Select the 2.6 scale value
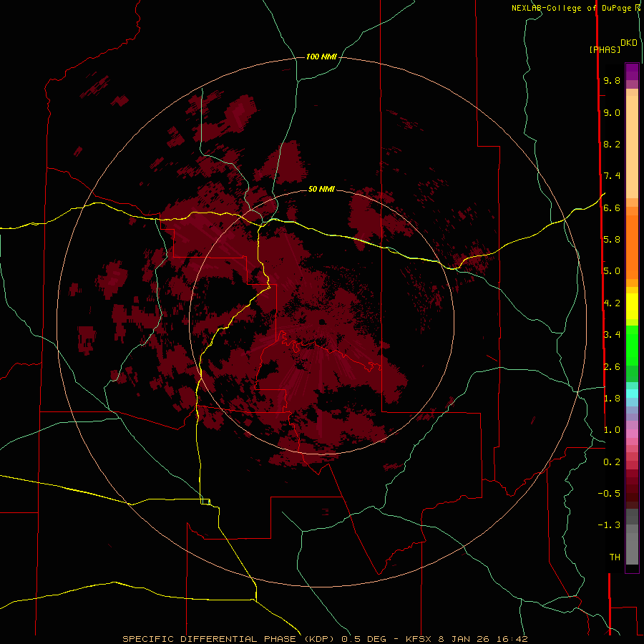644x644 pixels. (x=612, y=367)
